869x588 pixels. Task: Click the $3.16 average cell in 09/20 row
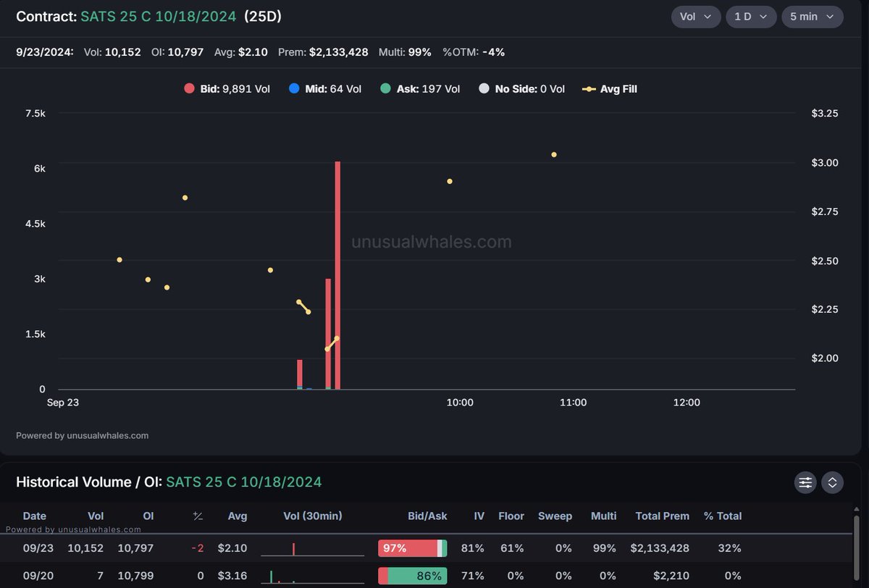[234, 576]
